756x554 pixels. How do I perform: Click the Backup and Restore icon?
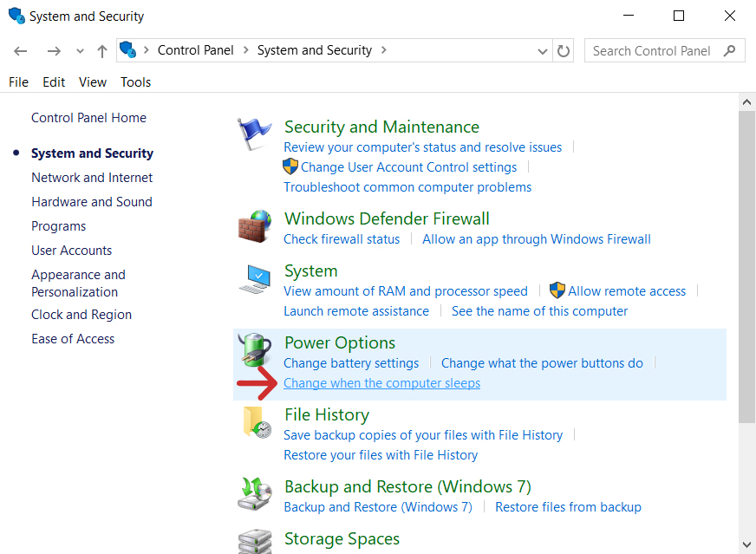pyautogui.click(x=254, y=494)
